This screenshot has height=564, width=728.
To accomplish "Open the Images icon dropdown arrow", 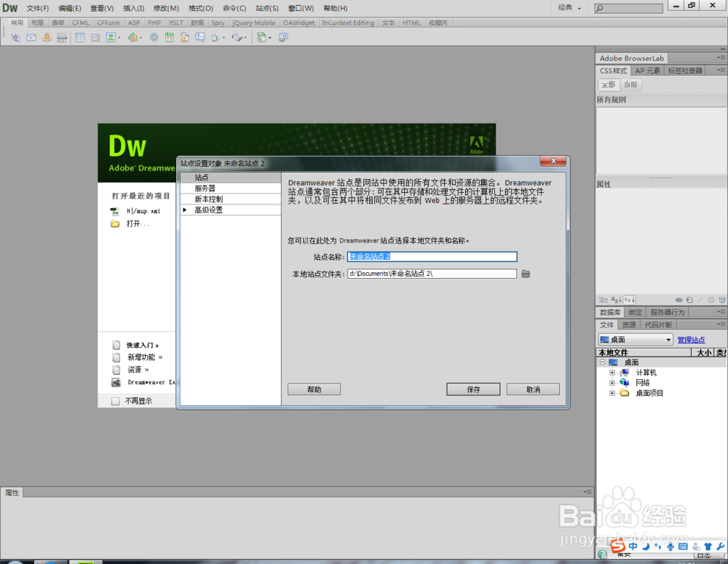I will 119,38.
